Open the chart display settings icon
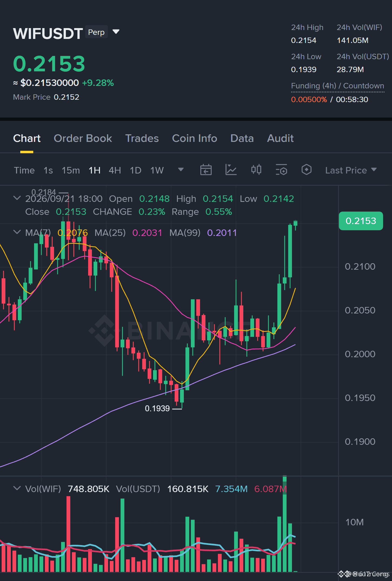This screenshot has width=392, height=581. [281, 170]
